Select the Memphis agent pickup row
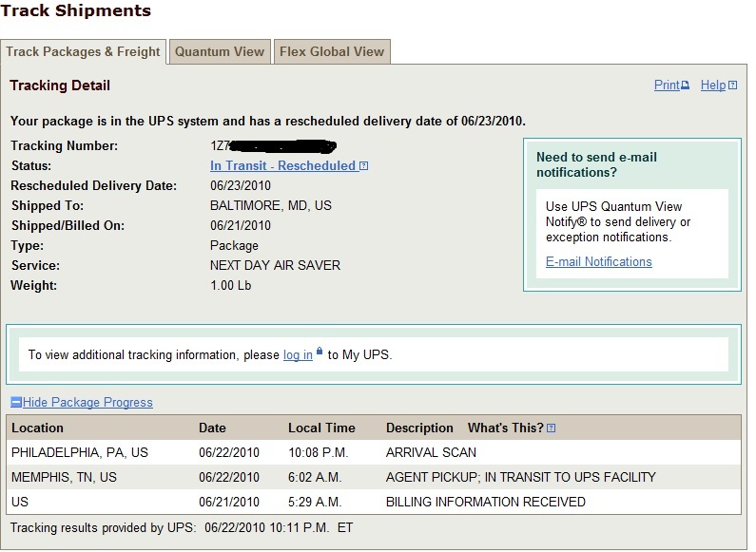Screen dimensions: 756x552 (x=374, y=477)
